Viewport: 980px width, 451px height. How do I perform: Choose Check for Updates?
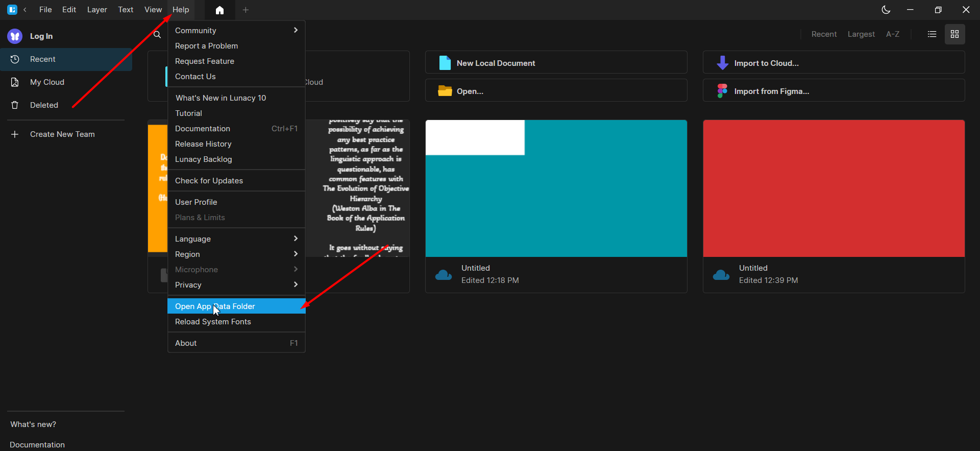[236, 181]
